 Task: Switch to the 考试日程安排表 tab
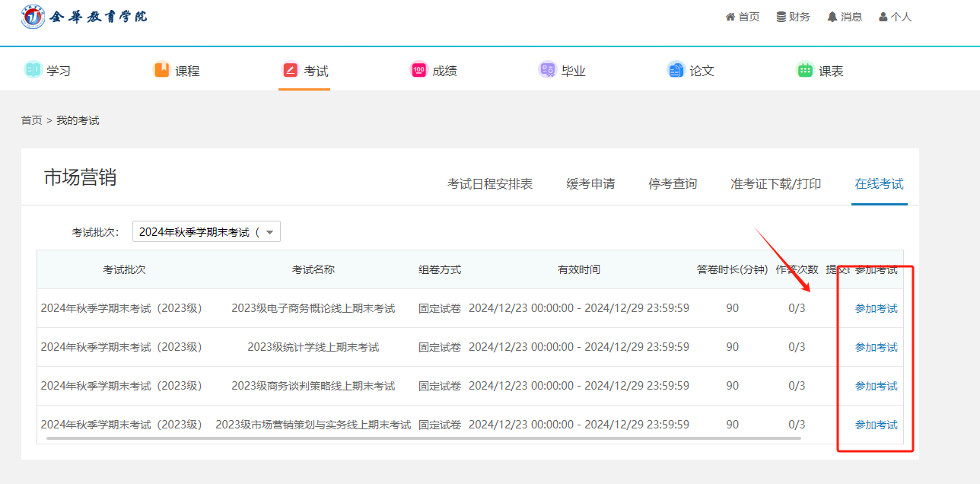coord(490,184)
